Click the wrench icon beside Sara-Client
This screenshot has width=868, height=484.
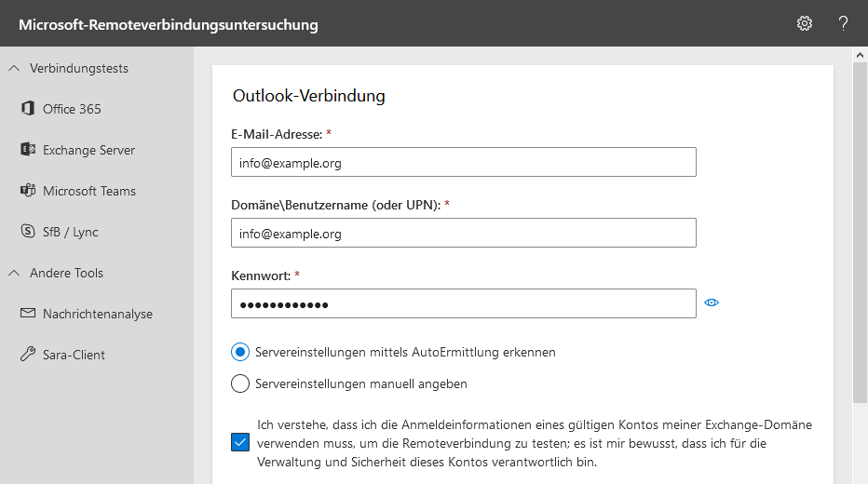(28, 354)
